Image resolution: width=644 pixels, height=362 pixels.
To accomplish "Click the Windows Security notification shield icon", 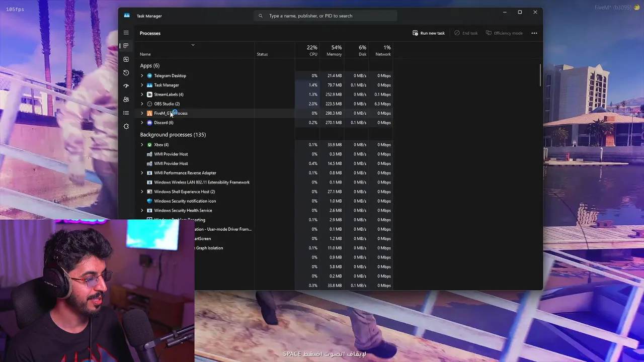I will [149, 201].
